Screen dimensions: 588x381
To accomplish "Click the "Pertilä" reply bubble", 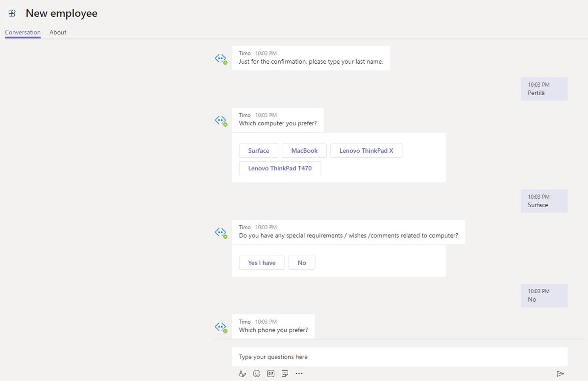I will click(x=544, y=89).
